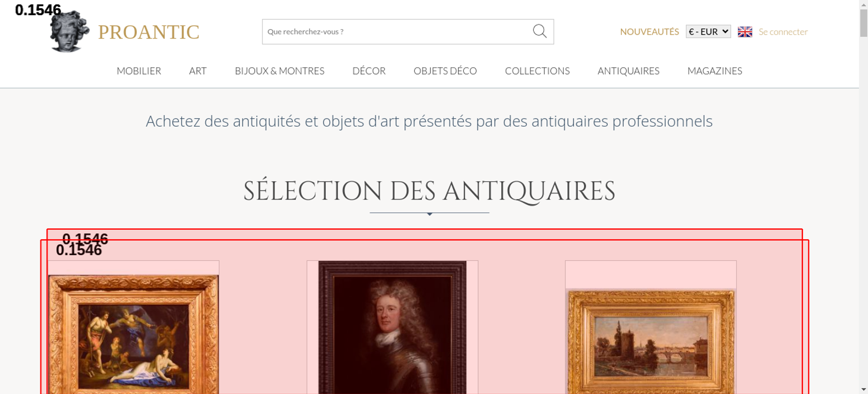Click the NOUVEAUTÉS link

tap(649, 32)
